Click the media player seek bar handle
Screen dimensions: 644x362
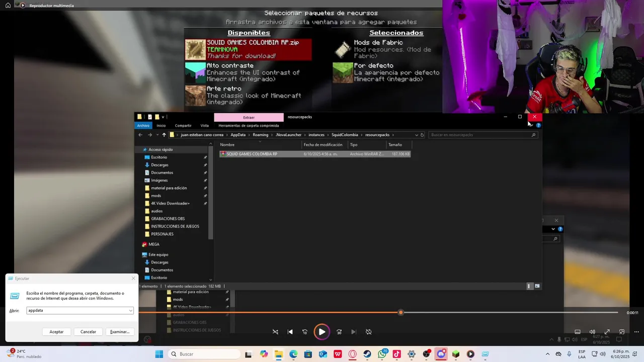400,313
